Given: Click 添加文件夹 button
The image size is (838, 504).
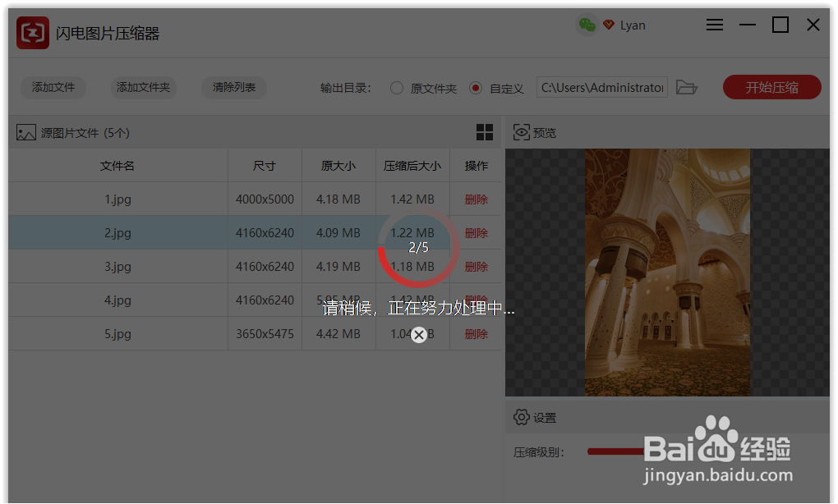Looking at the screenshot, I should (x=143, y=87).
